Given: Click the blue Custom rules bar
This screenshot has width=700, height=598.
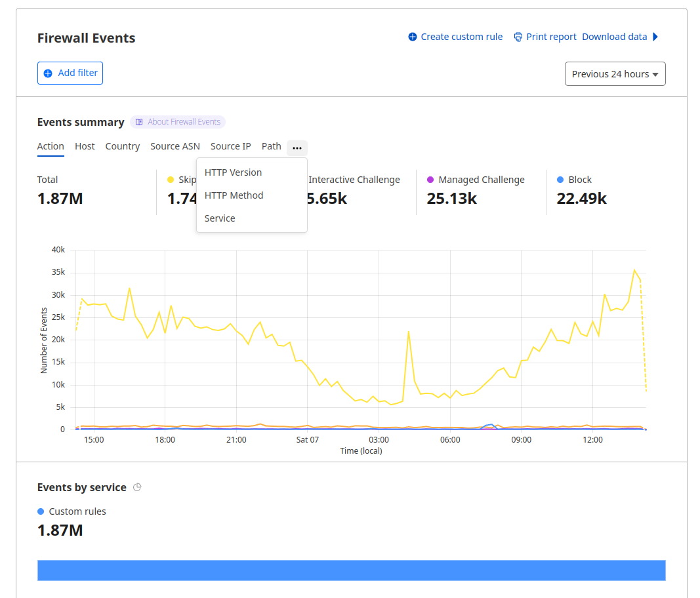Looking at the screenshot, I should [x=351, y=570].
